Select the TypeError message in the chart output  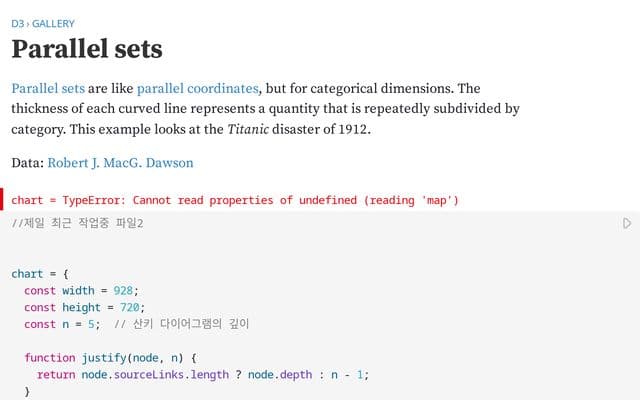pos(260,200)
